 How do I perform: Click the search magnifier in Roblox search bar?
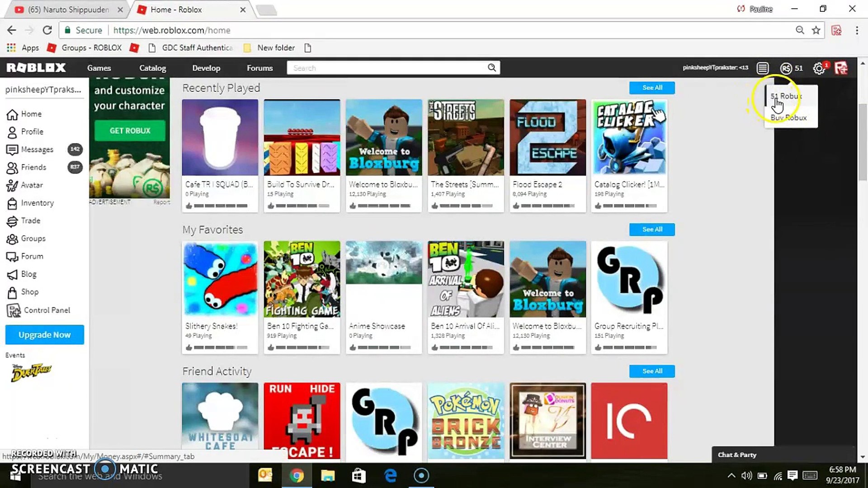[x=492, y=68]
